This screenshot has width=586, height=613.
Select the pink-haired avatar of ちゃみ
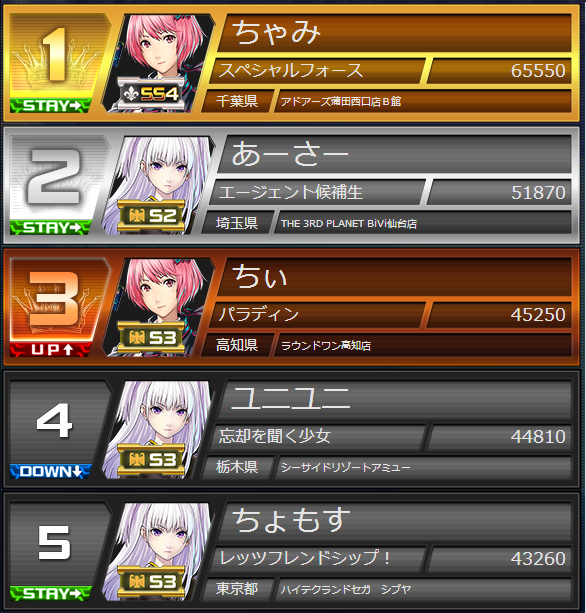(158, 64)
